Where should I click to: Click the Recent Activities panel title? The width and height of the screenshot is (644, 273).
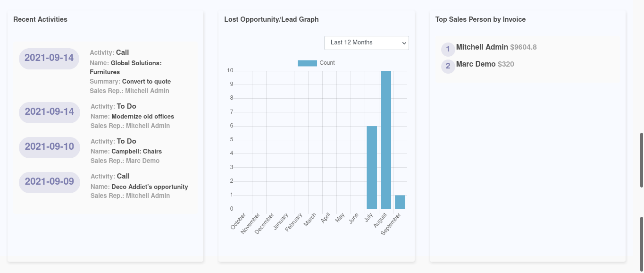point(40,19)
